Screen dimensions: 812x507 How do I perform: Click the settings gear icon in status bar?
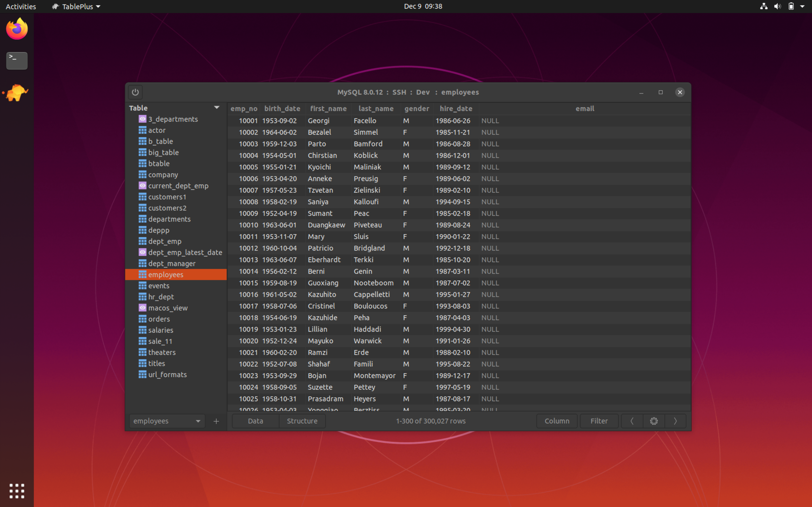[x=653, y=421]
